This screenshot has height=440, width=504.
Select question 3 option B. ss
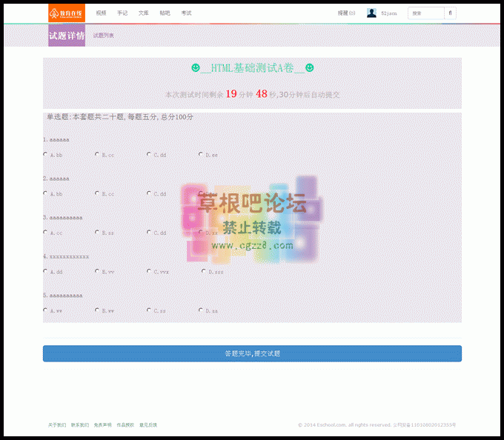click(97, 232)
